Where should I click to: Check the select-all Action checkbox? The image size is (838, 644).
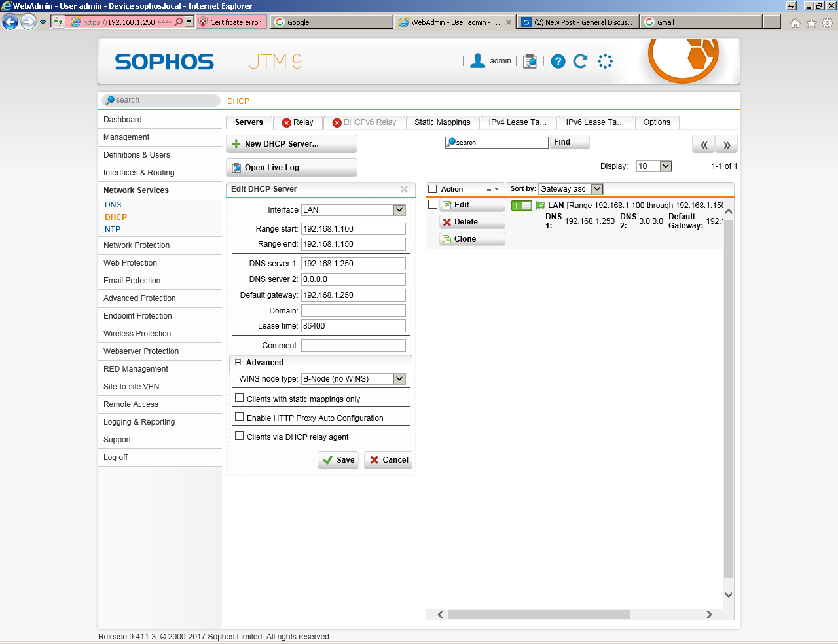[x=432, y=189]
